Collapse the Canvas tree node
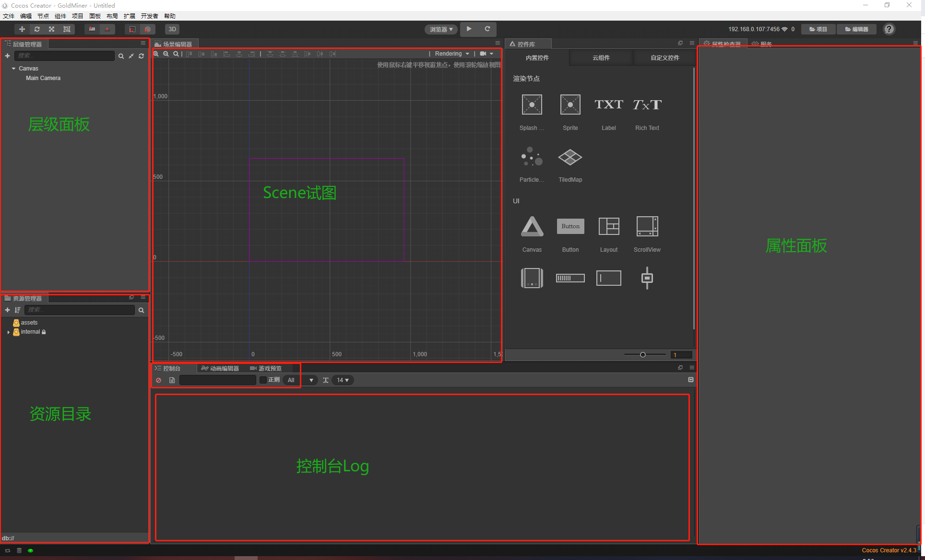925x560 pixels. pyautogui.click(x=13, y=69)
